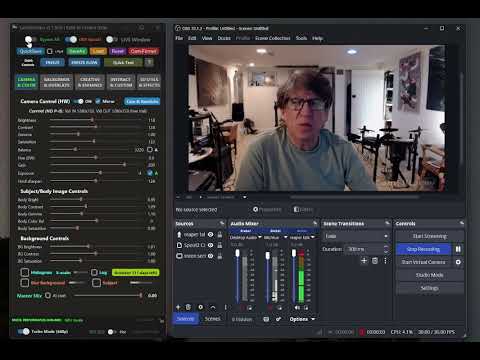Pause the recording with the pause icon
The height and width of the screenshot is (360, 480).
point(458,249)
